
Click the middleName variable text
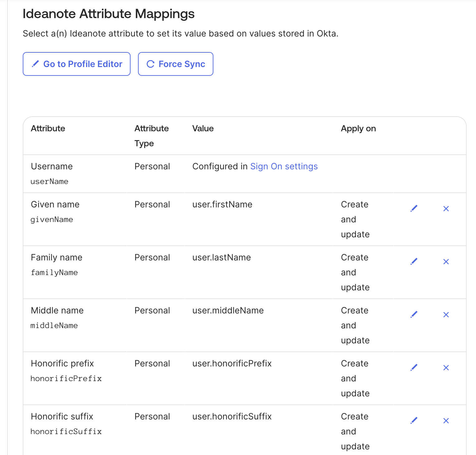pos(54,326)
